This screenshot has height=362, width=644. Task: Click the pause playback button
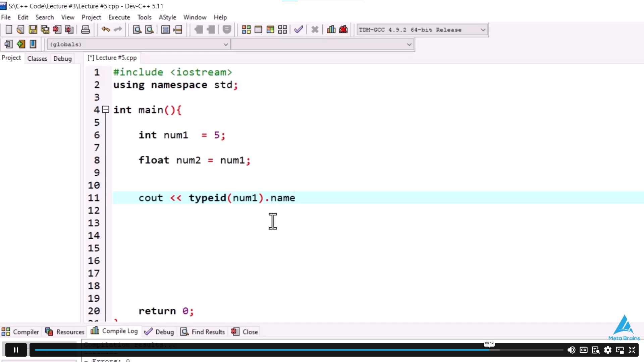[x=16, y=350]
